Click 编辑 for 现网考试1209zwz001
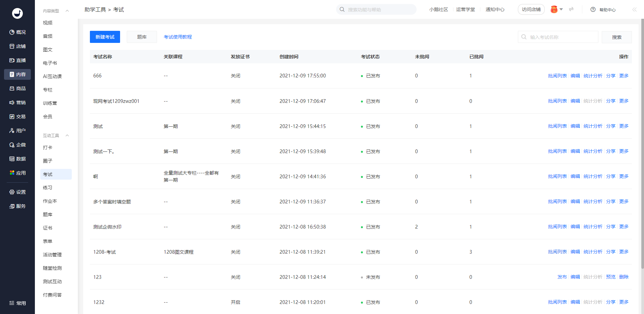The height and width of the screenshot is (314, 644). [x=575, y=101]
